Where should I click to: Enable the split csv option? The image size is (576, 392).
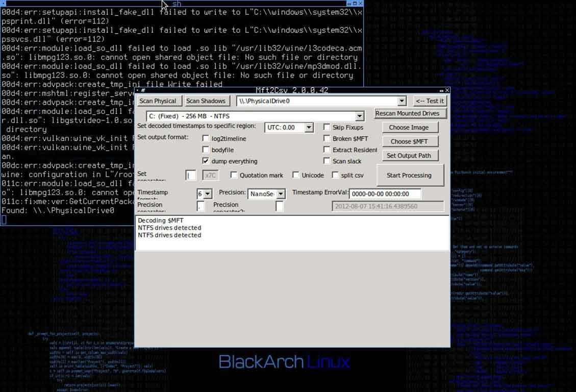click(x=335, y=175)
